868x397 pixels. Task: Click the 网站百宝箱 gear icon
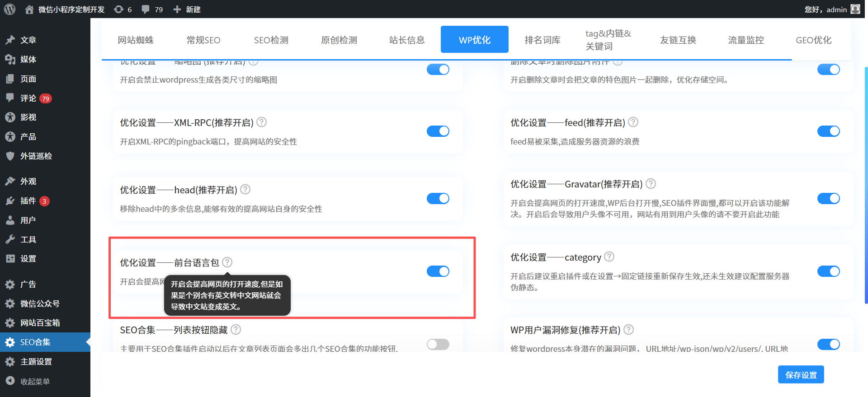click(x=10, y=323)
